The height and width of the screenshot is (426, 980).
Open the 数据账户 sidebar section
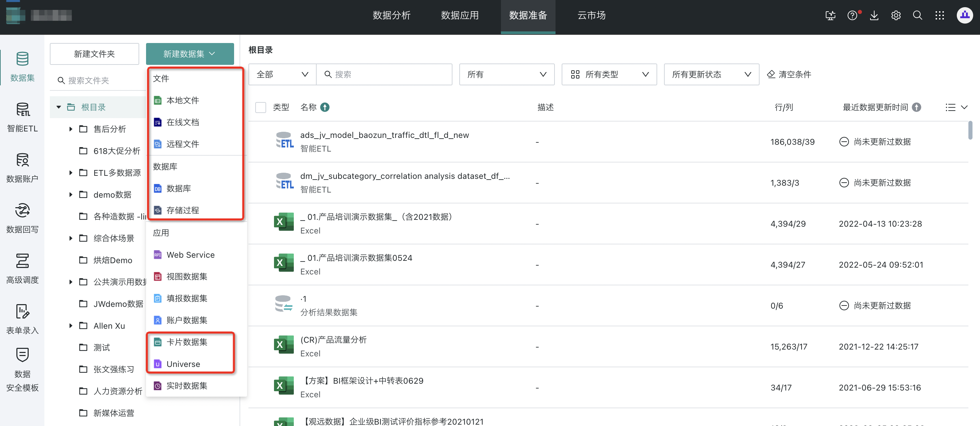(22, 168)
